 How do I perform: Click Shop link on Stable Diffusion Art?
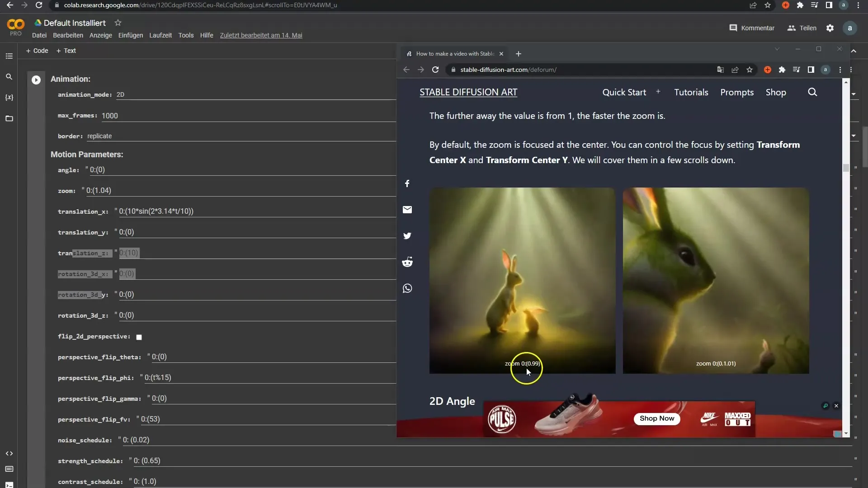[x=776, y=92]
